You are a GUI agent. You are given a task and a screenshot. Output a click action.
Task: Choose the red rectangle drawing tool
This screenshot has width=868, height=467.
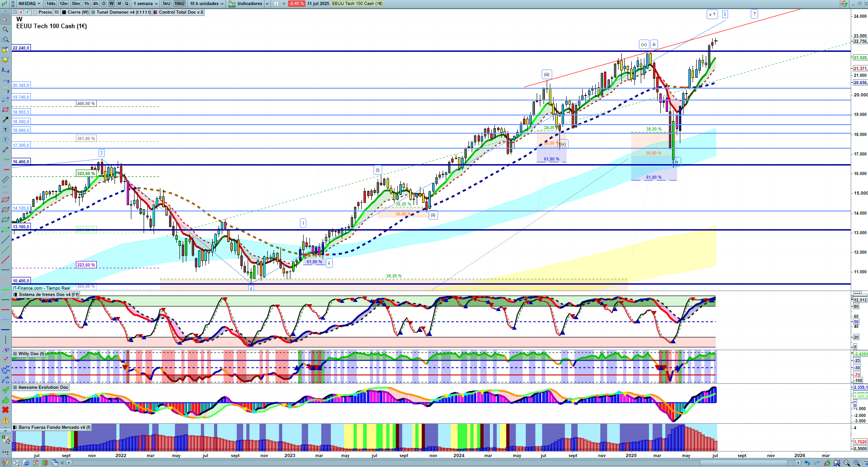pos(5,110)
